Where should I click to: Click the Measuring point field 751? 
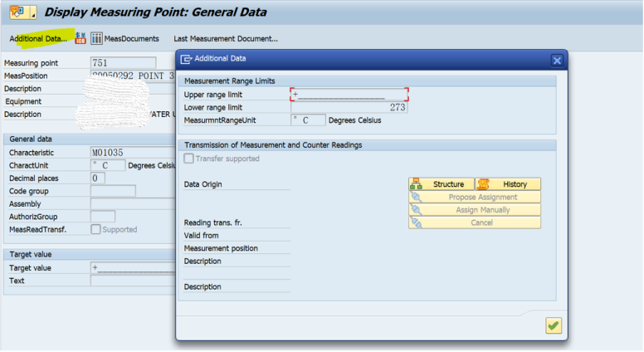pos(123,63)
